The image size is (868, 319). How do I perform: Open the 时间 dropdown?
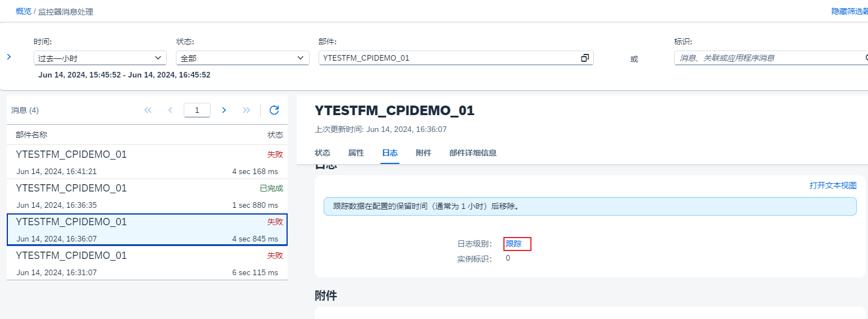click(x=100, y=58)
